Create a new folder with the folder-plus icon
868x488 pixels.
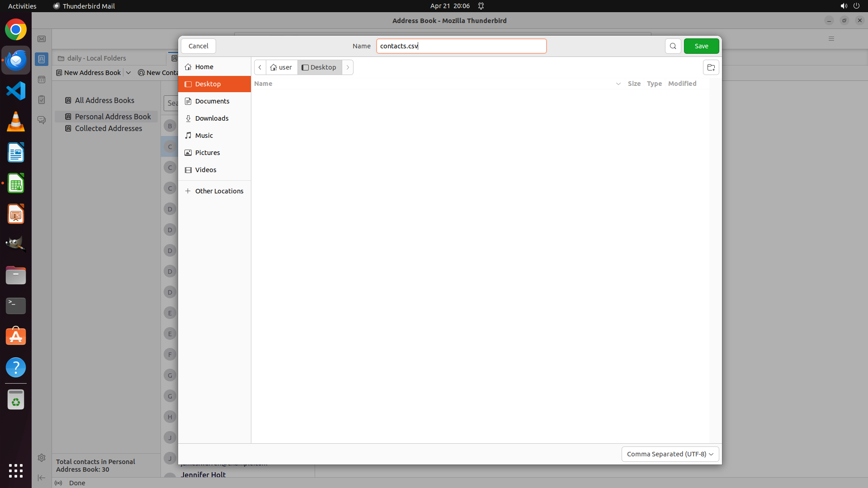(x=711, y=68)
